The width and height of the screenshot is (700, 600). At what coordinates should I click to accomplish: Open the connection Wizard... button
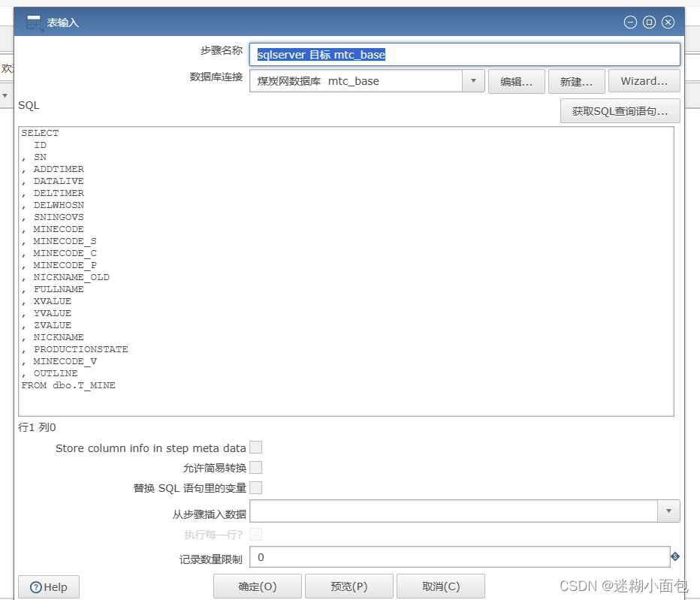click(644, 81)
